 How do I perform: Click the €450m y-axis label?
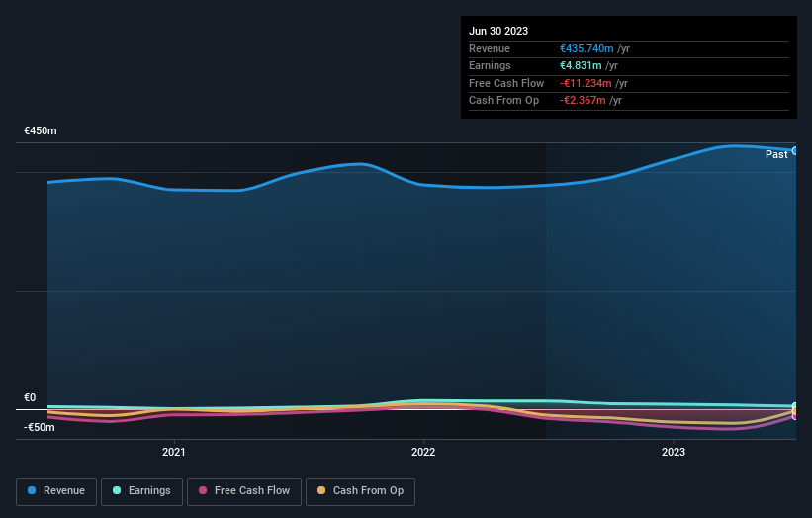pyautogui.click(x=41, y=130)
